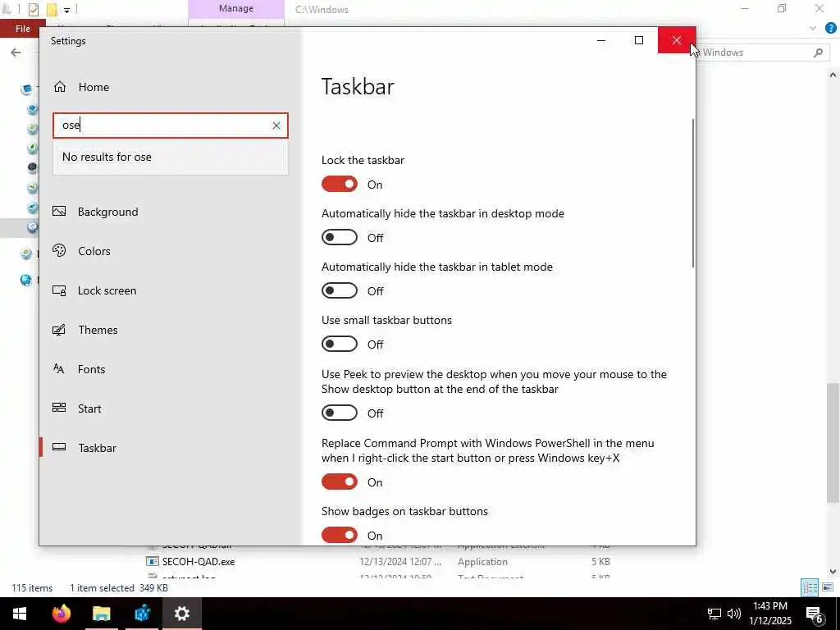Viewport: 840px width, 630px height.
Task: Expand File Explorer ribbon chevron
Action: tap(813, 29)
